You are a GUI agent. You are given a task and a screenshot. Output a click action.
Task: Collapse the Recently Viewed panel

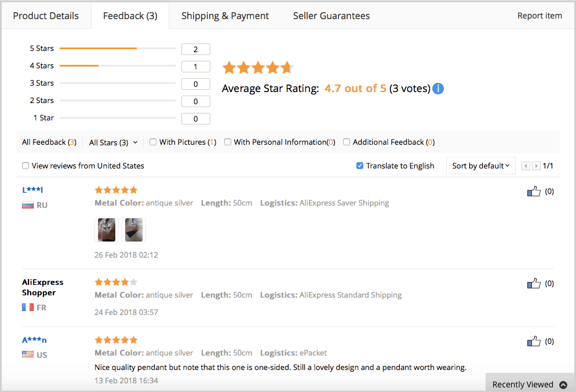[563, 384]
